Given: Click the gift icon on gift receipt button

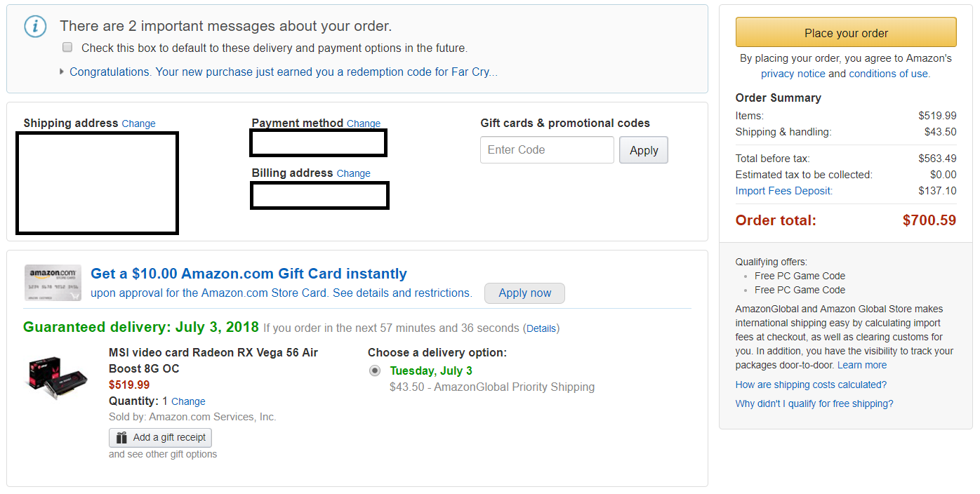Looking at the screenshot, I should click(121, 438).
